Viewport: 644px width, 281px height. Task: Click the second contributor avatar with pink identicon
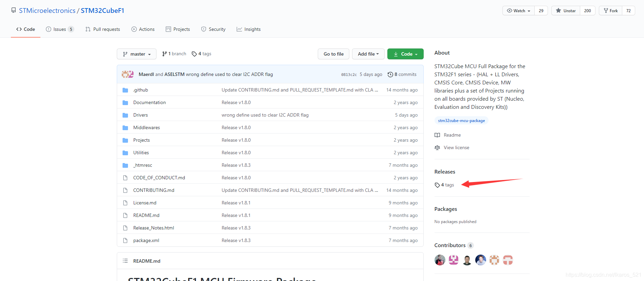click(454, 260)
